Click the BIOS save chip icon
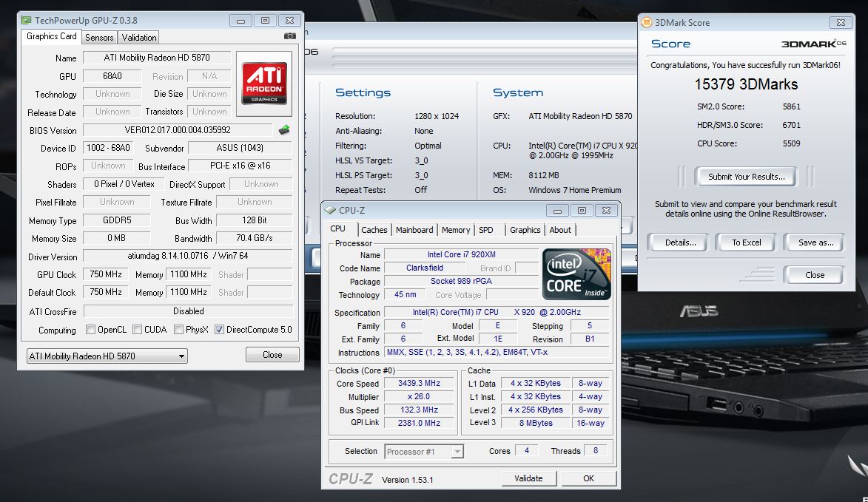Viewport: 868px width, 502px height. [x=284, y=130]
